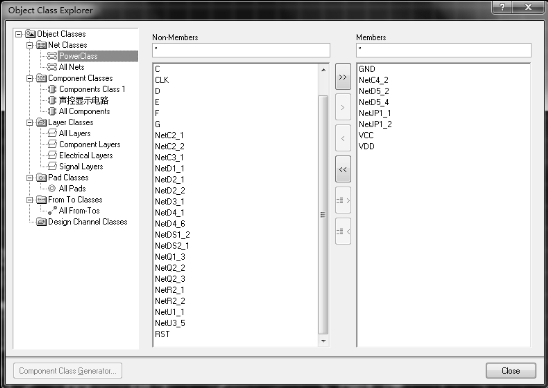Select the PowerClass net class icon
Viewport: 548px width, 388px height.
(x=52, y=56)
